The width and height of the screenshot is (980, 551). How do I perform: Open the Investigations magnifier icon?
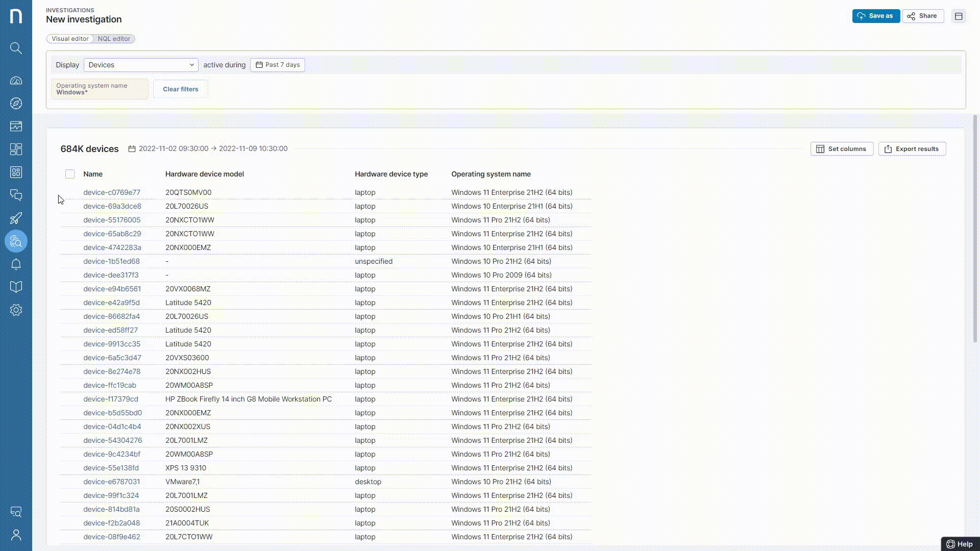(x=16, y=241)
